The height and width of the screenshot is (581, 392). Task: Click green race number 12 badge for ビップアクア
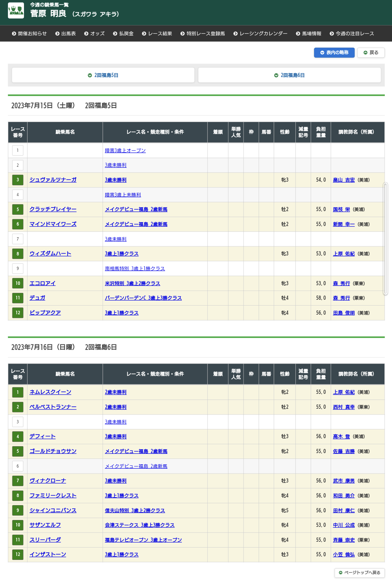tap(18, 313)
